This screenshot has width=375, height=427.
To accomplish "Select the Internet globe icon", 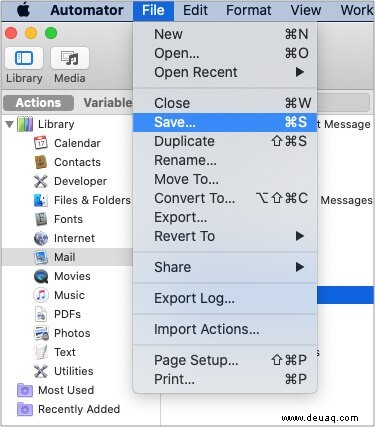I will tap(41, 238).
